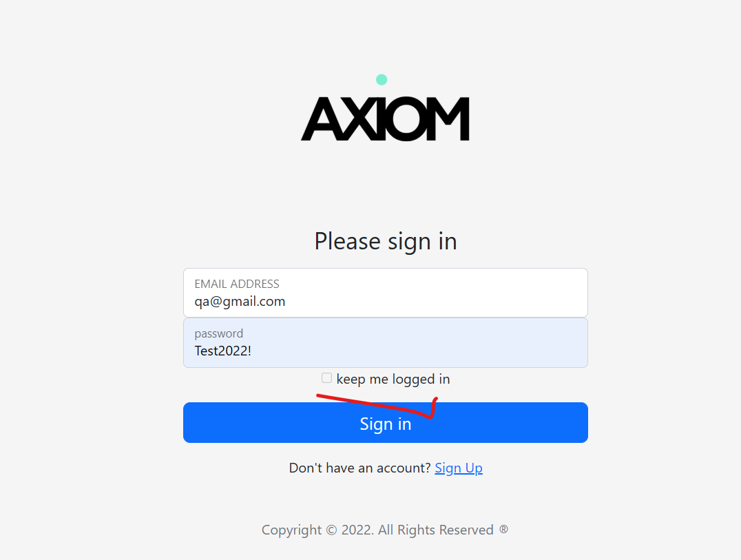The image size is (741, 560).
Task: Click the "Don't have an account?" text
Action: coord(359,468)
